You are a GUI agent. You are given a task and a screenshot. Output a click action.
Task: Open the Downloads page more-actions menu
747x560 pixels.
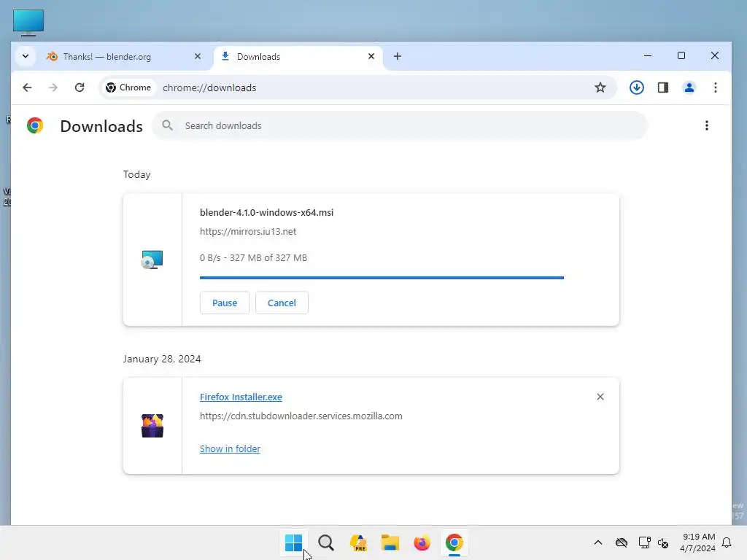706,125
